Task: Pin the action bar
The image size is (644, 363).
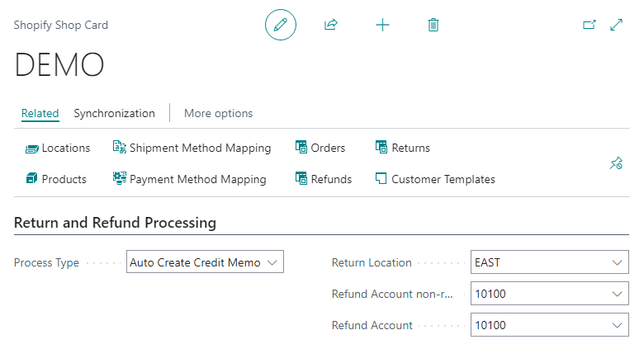Action: coord(615,163)
